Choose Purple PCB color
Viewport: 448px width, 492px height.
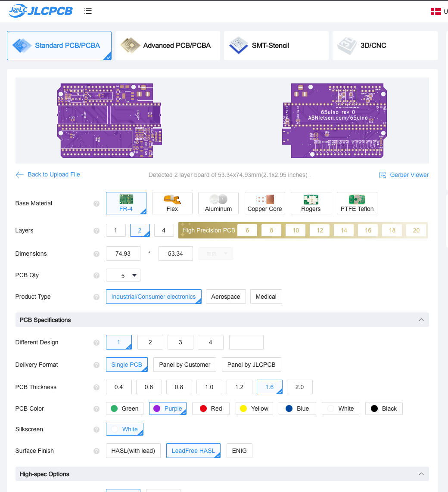[x=168, y=408]
